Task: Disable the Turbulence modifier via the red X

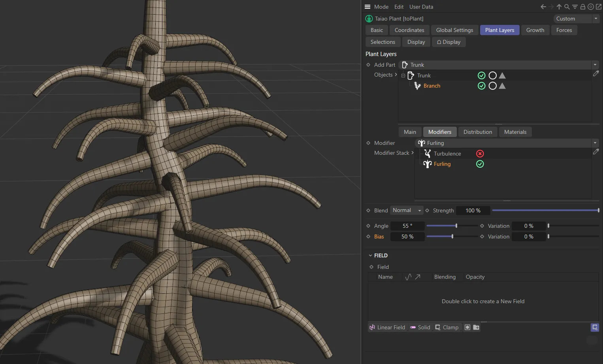Action: [x=480, y=153]
